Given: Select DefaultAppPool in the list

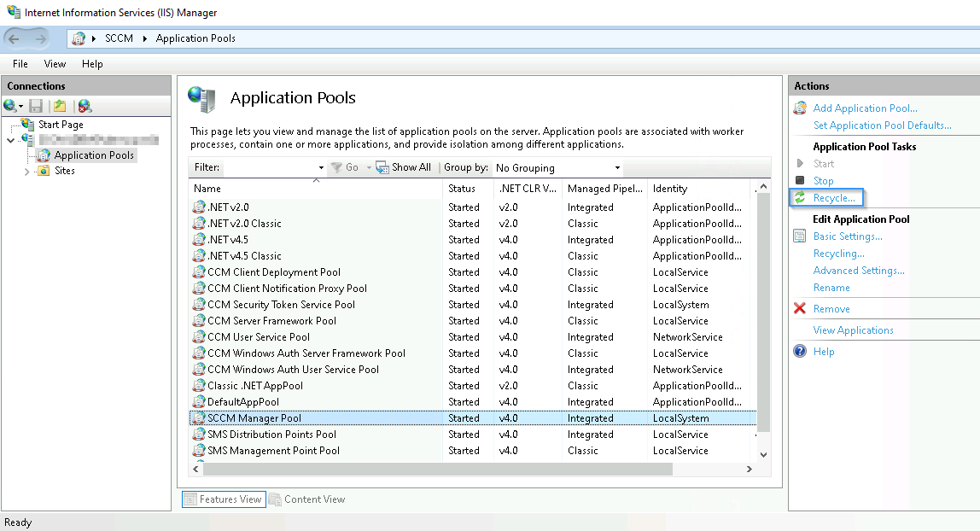Looking at the screenshot, I should point(243,402).
